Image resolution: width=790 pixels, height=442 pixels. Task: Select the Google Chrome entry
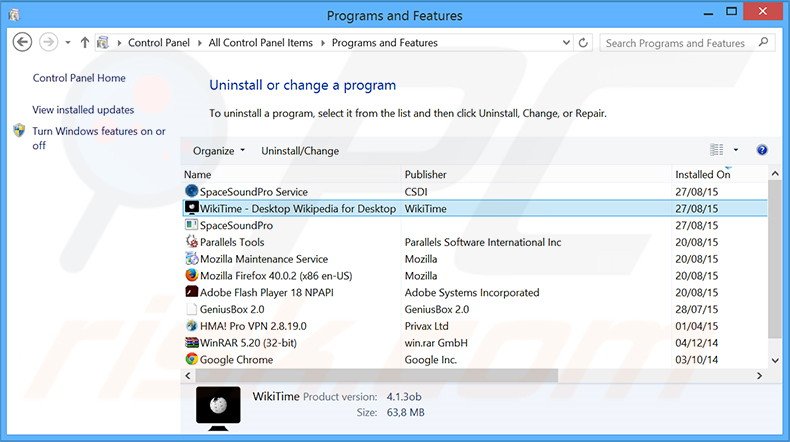click(x=236, y=360)
